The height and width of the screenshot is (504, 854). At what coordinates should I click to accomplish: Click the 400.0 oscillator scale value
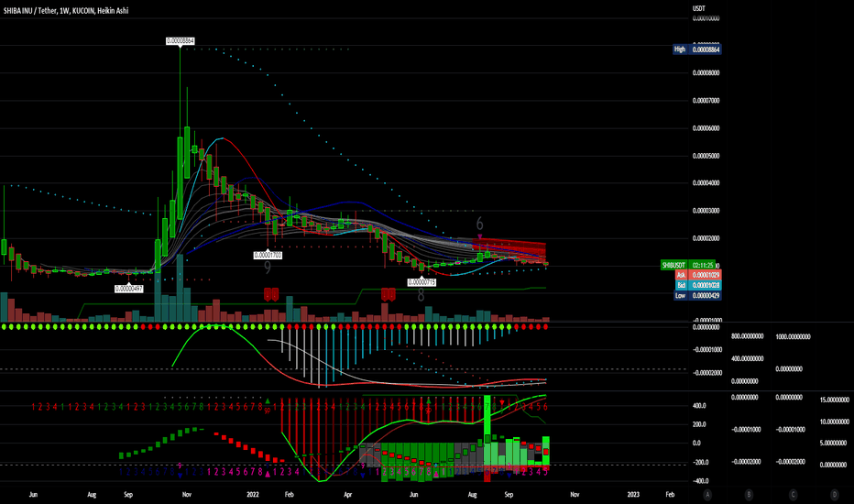click(699, 406)
